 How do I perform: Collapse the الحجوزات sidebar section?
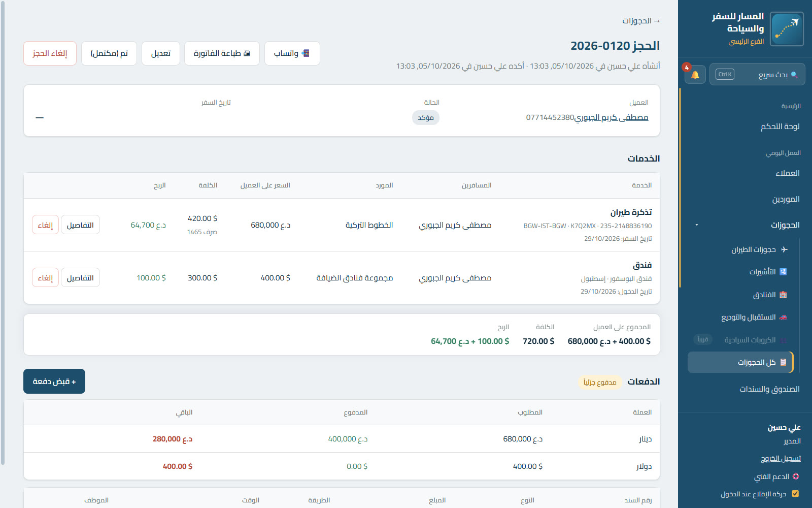[697, 225]
